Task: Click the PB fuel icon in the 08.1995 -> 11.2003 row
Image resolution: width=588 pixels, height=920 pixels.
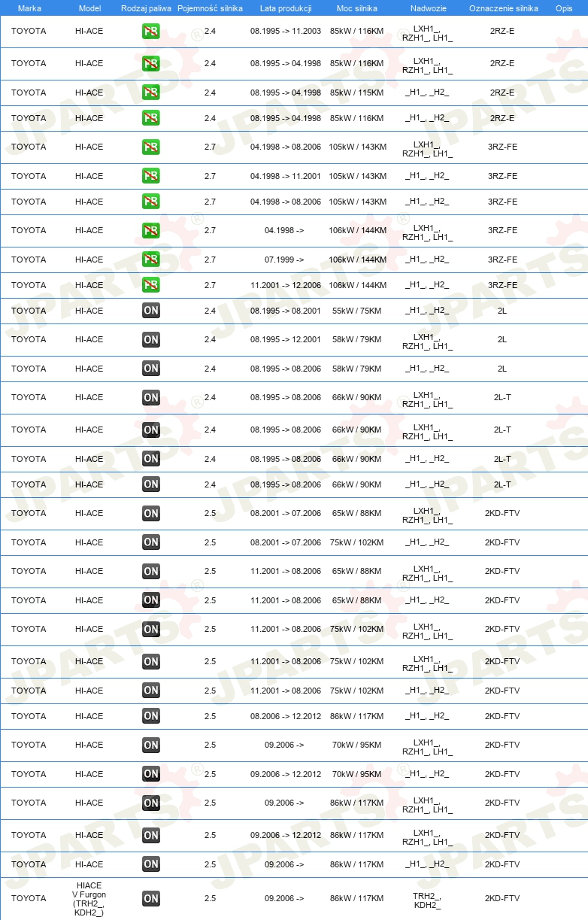Action: click(150, 32)
